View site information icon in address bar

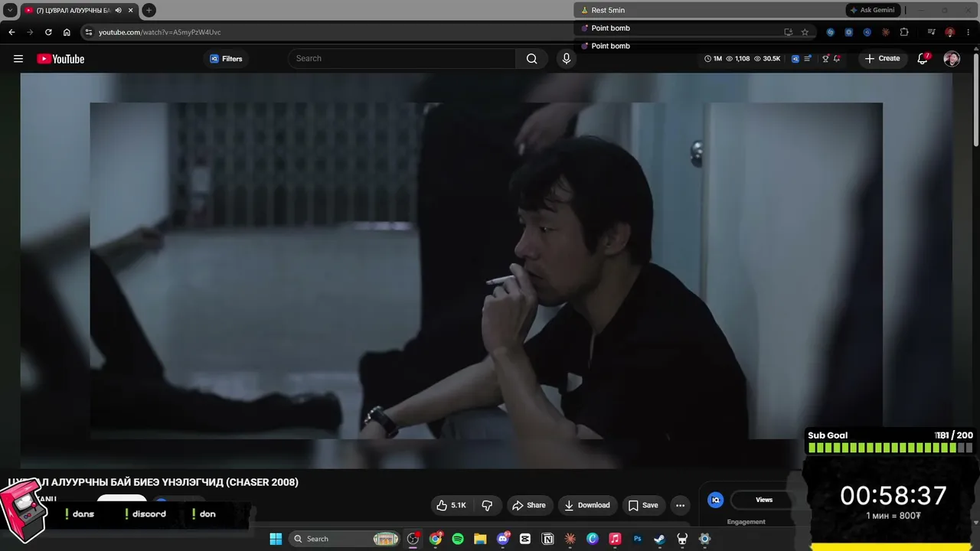89,32
